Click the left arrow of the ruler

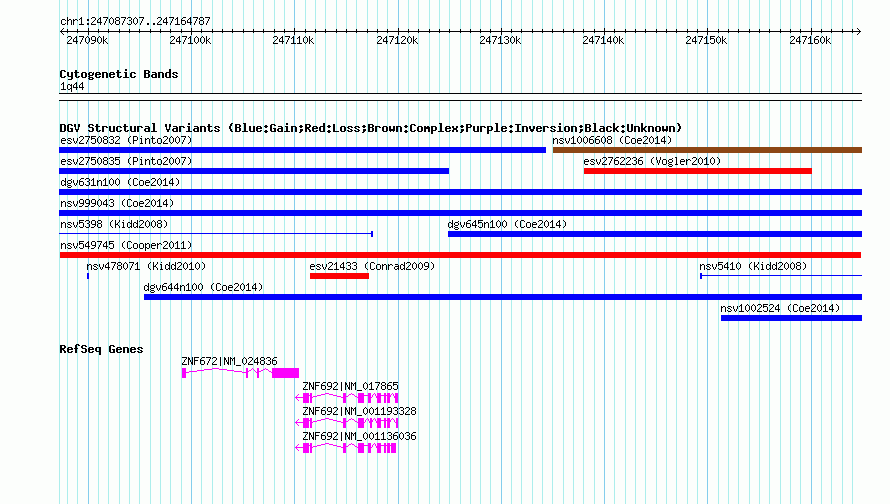click(x=62, y=31)
